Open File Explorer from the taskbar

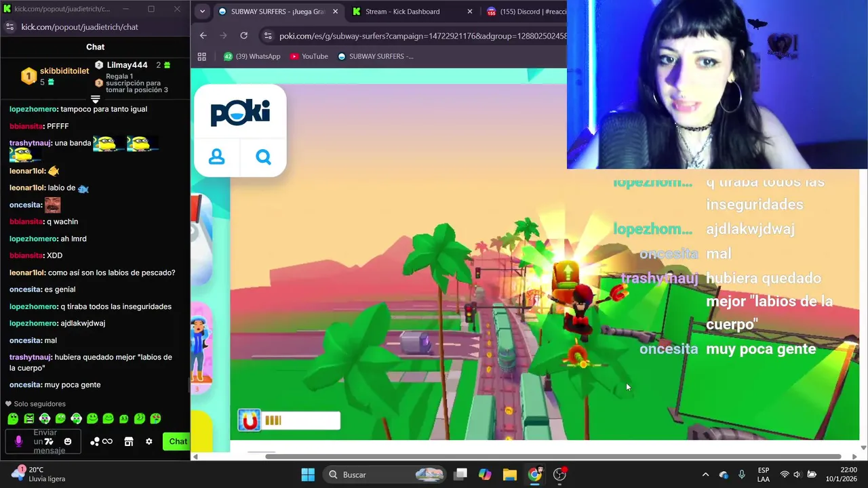coord(510,474)
